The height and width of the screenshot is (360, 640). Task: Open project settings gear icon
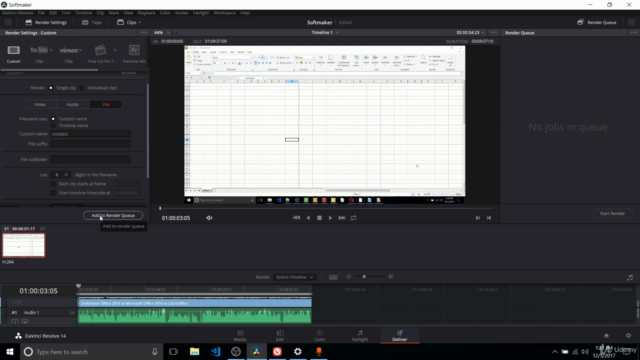tap(628, 336)
